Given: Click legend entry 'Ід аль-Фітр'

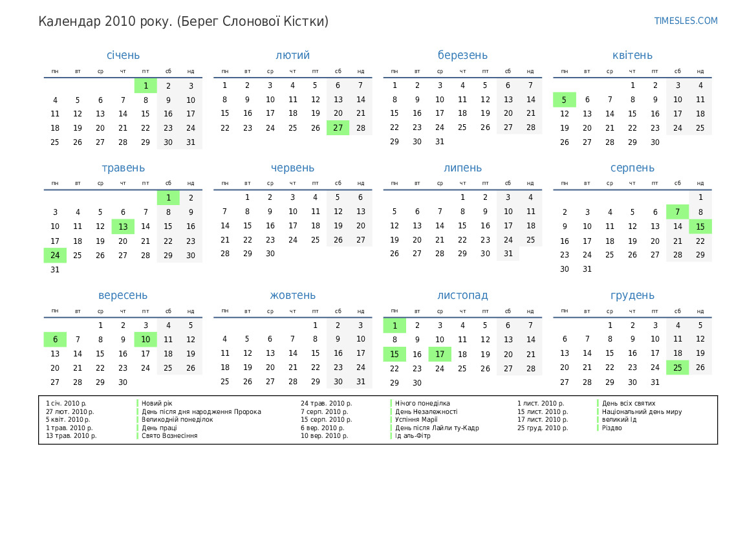Looking at the screenshot, I should click(x=413, y=435).
